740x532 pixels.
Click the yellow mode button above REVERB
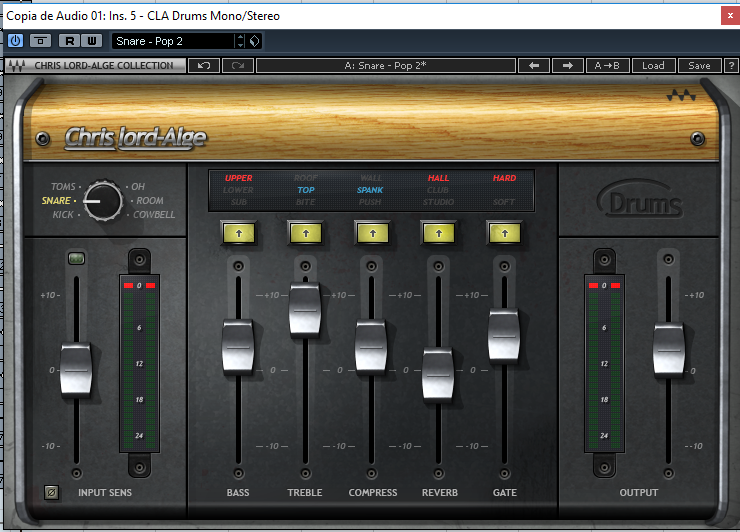coord(439,233)
